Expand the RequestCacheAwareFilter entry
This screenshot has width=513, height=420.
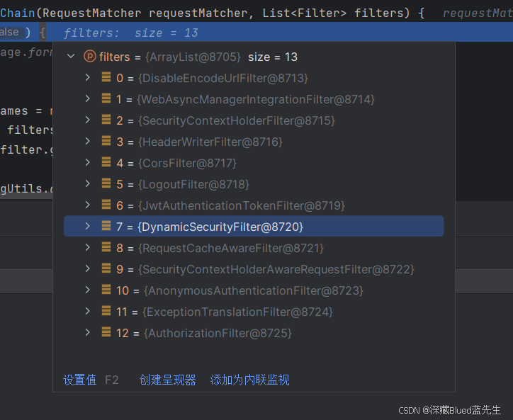click(x=87, y=247)
